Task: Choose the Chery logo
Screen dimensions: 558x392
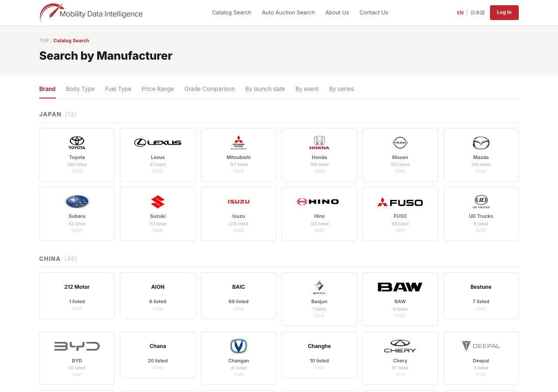Action: [x=400, y=346]
